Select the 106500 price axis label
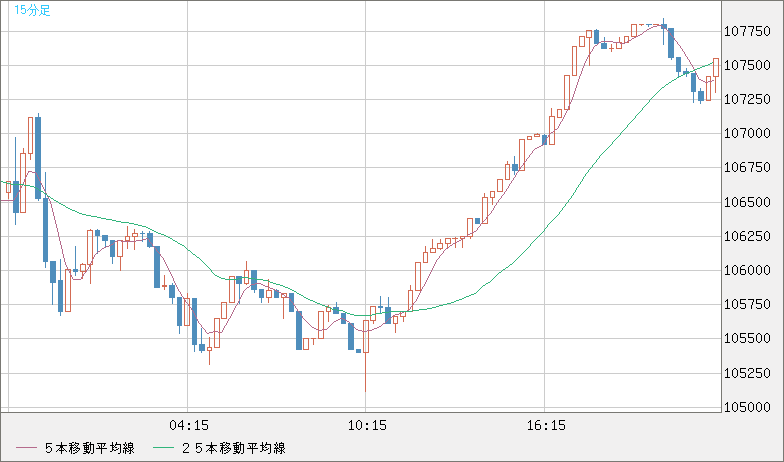Screen dimensions: 784x462 748,202
